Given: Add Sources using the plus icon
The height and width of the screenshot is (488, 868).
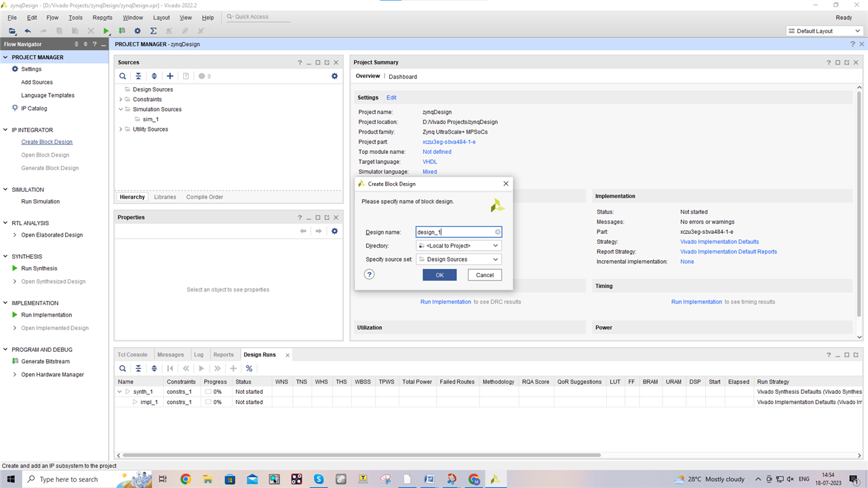Looking at the screenshot, I should pyautogui.click(x=170, y=77).
